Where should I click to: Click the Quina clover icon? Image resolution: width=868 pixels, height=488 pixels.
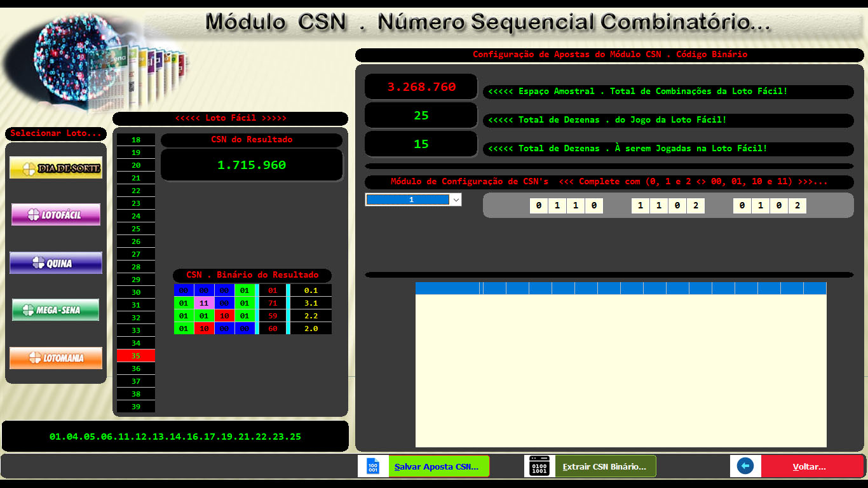(39, 263)
